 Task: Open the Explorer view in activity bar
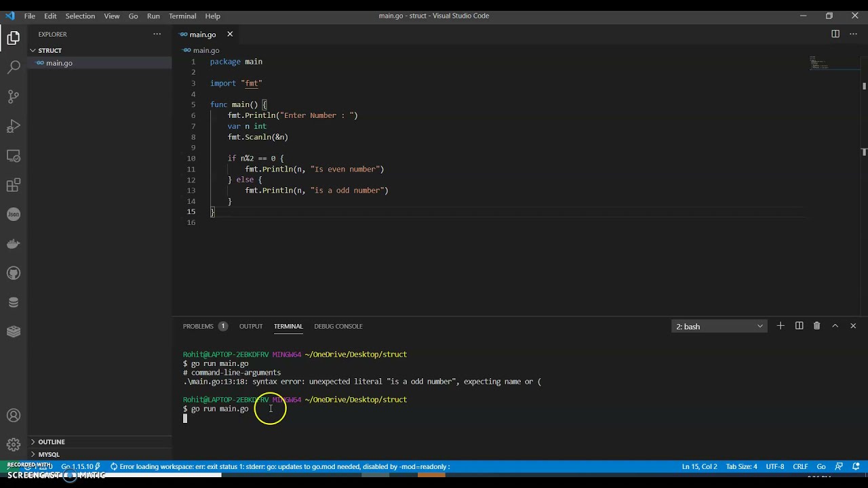tap(14, 38)
